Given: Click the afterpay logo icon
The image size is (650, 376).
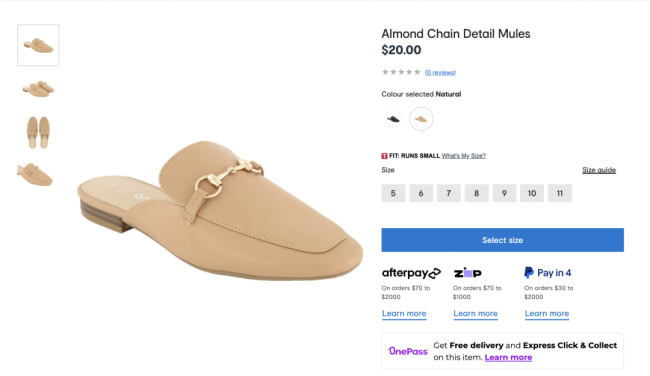Looking at the screenshot, I should [x=411, y=273].
